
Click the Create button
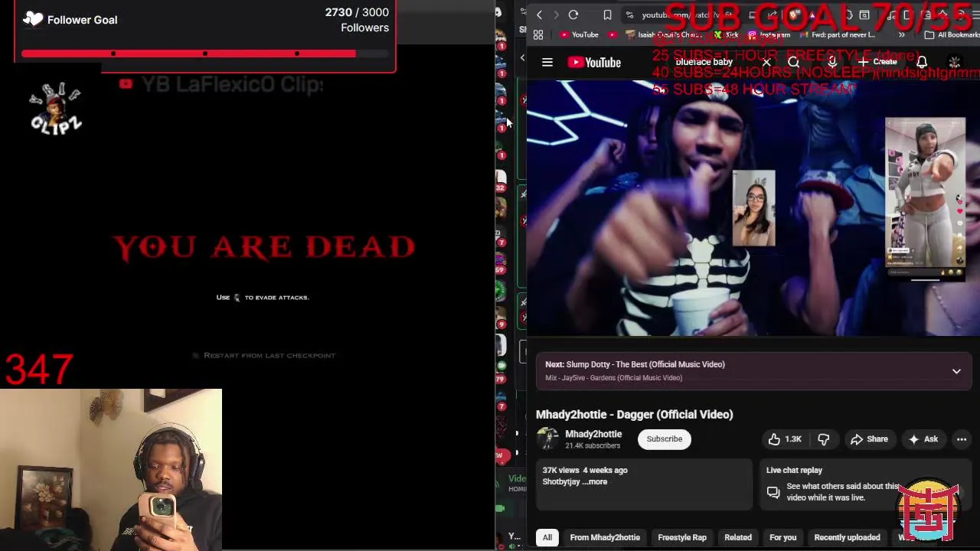click(877, 63)
